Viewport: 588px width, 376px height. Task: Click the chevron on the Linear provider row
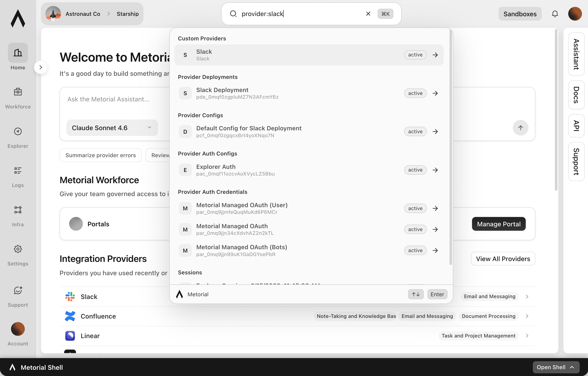[x=527, y=336]
